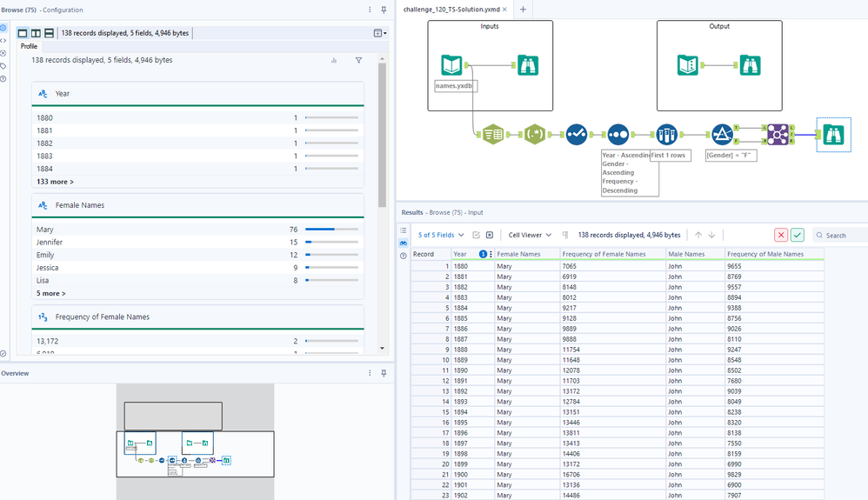Viewport: 868px width, 500px height.
Task: Click the Sample tool node
Action: 666,135
